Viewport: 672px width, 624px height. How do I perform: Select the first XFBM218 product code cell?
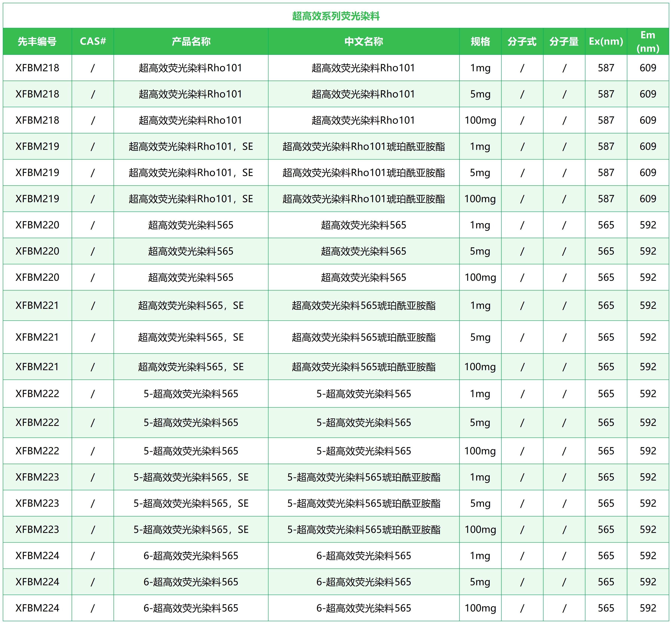[37, 68]
